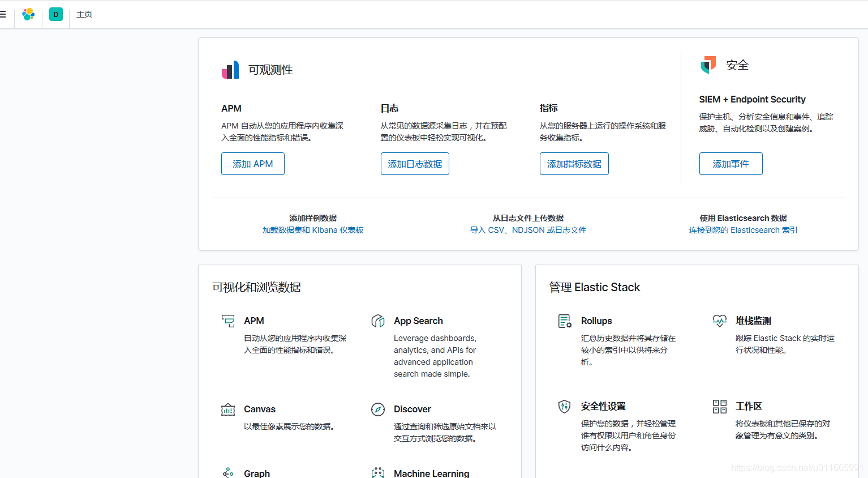Screen dimensions: 868x478
Task: Click the Canvas icon
Action: [x=228, y=409]
